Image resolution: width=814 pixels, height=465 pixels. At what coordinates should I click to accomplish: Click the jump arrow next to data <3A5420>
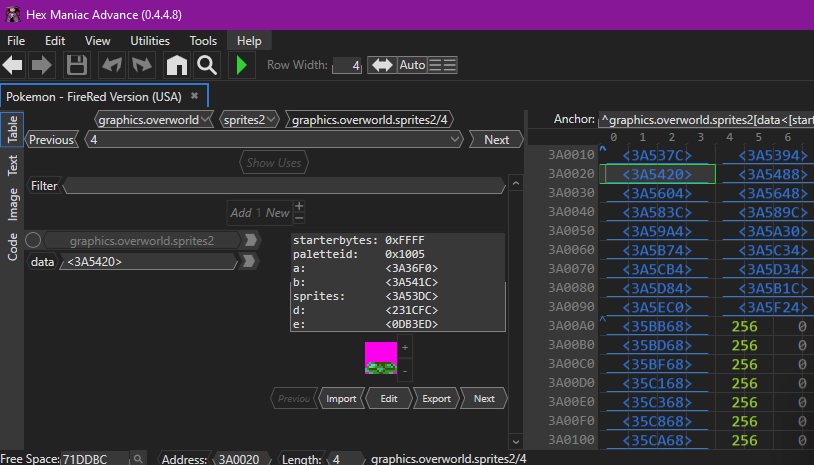click(x=250, y=262)
